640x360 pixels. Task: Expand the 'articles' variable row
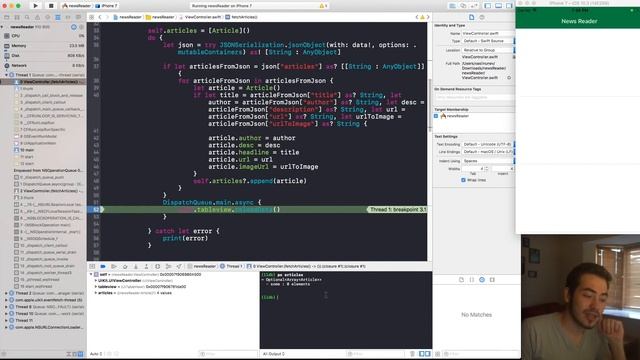click(96, 293)
